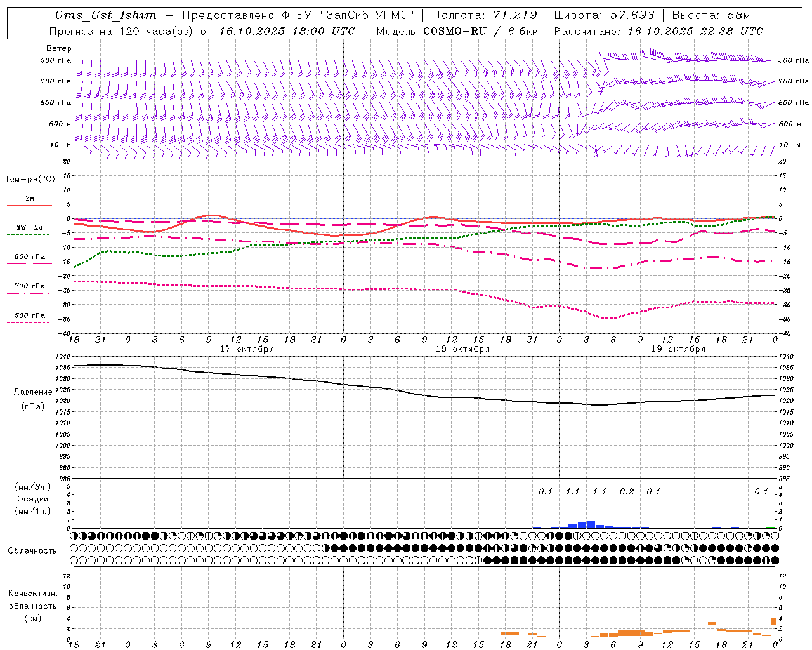Click the 0.2 precipitation amount value
The width and height of the screenshot is (812, 650).
[x=627, y=491]
